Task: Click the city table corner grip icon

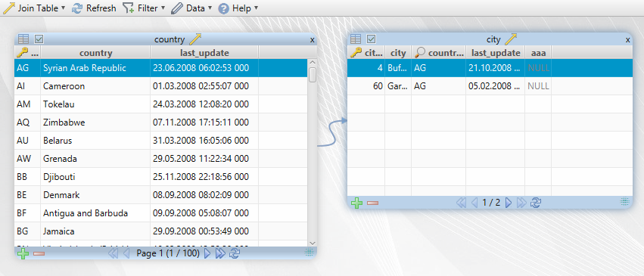Action: tap(624, 202)
